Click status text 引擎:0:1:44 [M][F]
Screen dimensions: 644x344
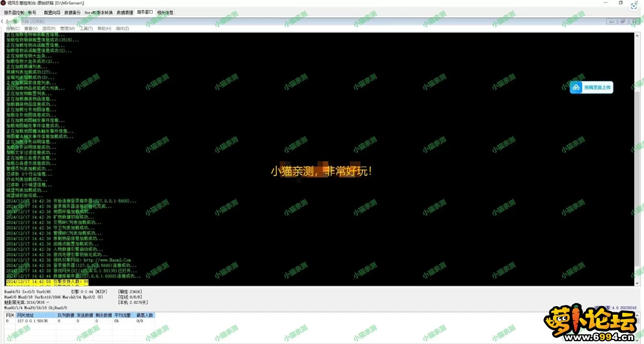(89, 292)
